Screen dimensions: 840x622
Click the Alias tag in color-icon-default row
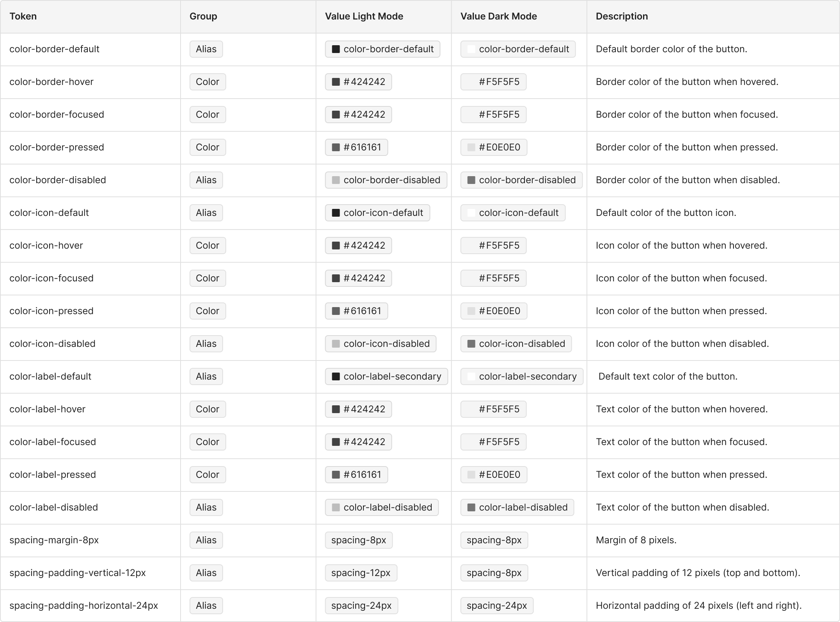pos(206,213)
